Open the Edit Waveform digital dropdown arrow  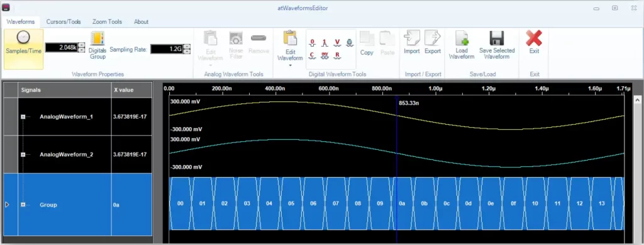pyautogui.click(x=291, y=65)
